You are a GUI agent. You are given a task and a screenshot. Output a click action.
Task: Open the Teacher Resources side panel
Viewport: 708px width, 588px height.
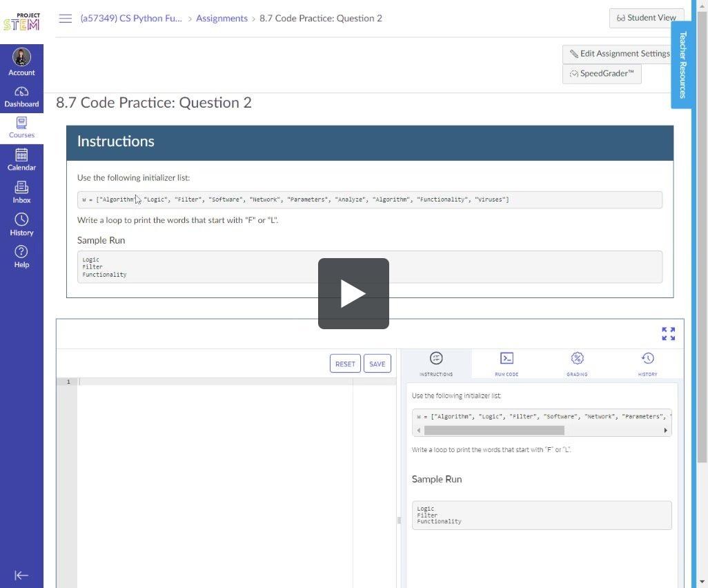[x=682, y=65]
